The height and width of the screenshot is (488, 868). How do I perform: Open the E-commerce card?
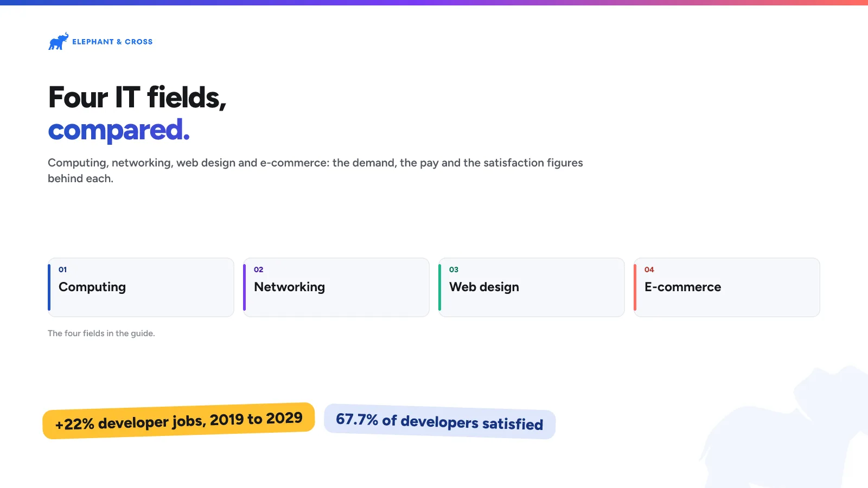click(727, 287)
